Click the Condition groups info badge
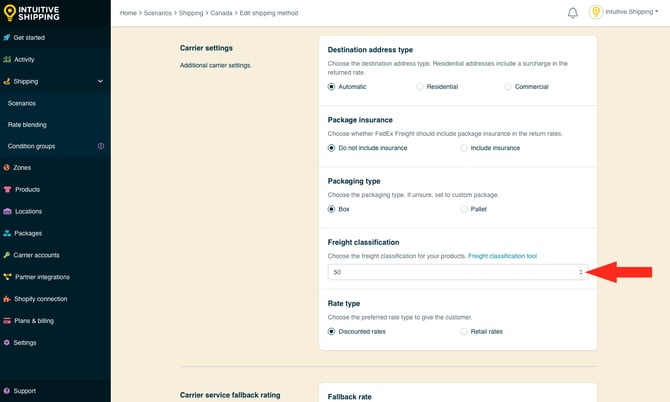Image resolution: width=670 pixels, height=402 pixels. coord(101,146)
